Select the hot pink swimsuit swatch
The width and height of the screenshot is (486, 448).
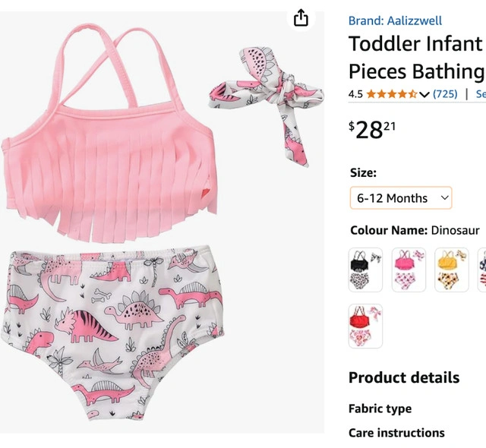tap(409, 270)
